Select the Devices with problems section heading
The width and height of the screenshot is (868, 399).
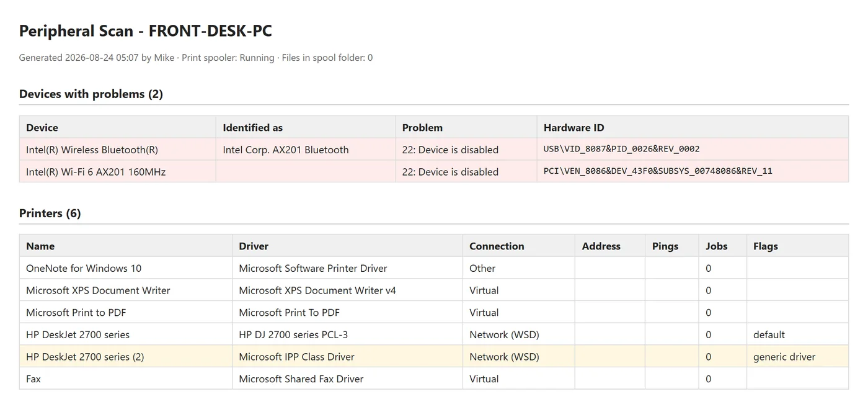[x=91, y=94]
